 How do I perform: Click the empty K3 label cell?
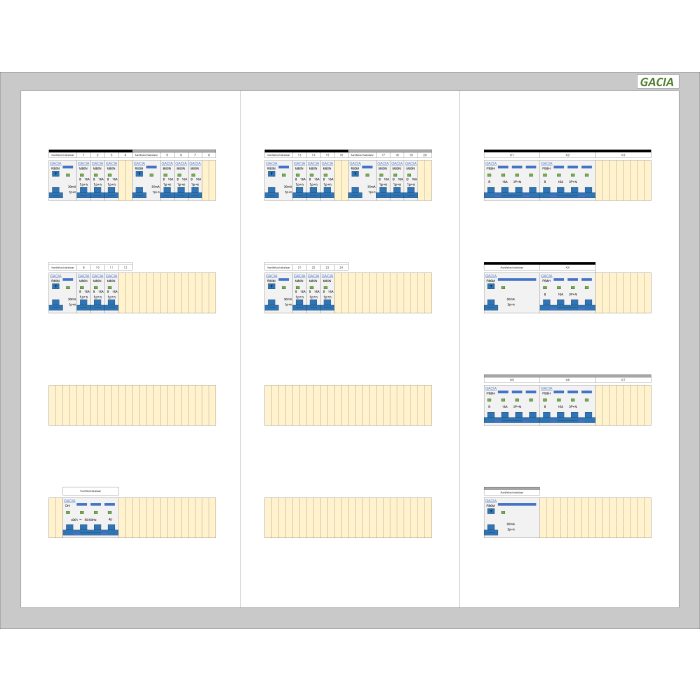(623, 155)
